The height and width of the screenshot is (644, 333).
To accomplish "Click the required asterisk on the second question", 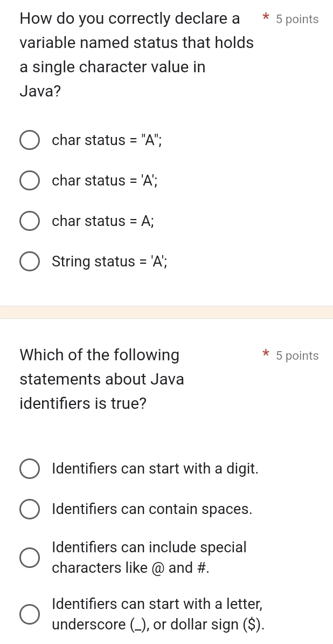I will coord(266,355).
